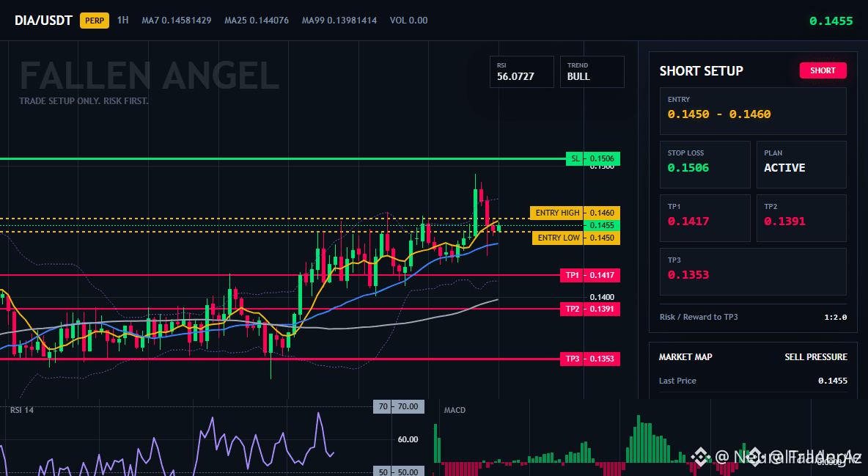
Task: Click the VOL 0.00 readout
Action: coord(408,21)
